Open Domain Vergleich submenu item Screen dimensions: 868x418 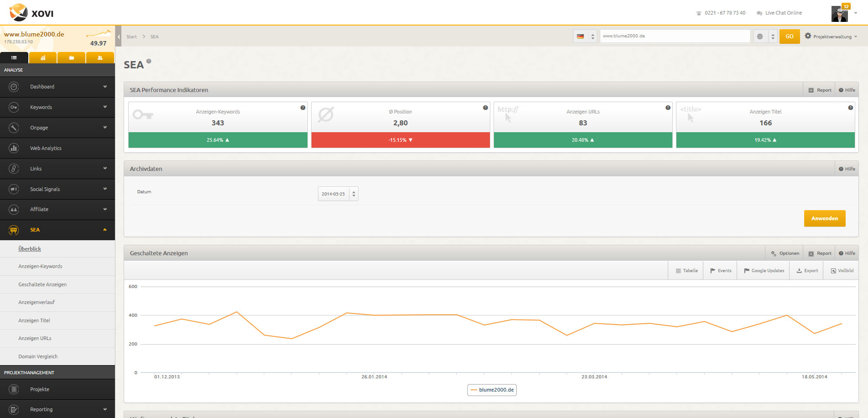[x=38, y=356]
